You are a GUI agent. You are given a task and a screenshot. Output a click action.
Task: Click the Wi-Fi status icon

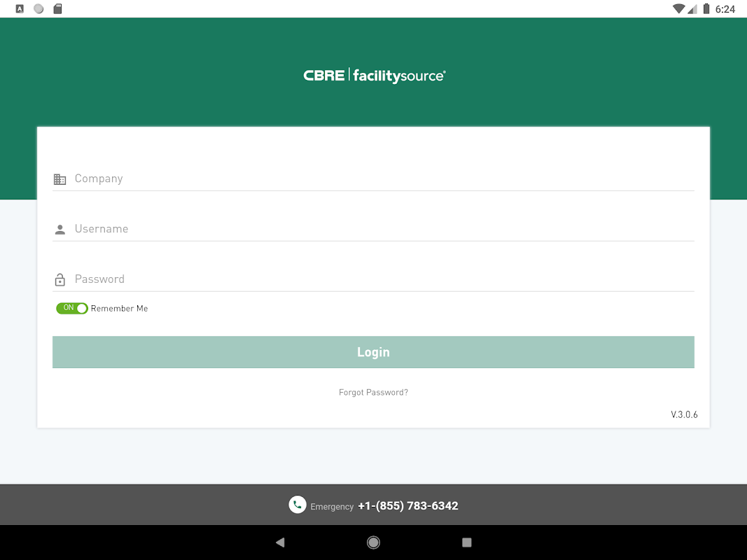[x=678, y=8]
